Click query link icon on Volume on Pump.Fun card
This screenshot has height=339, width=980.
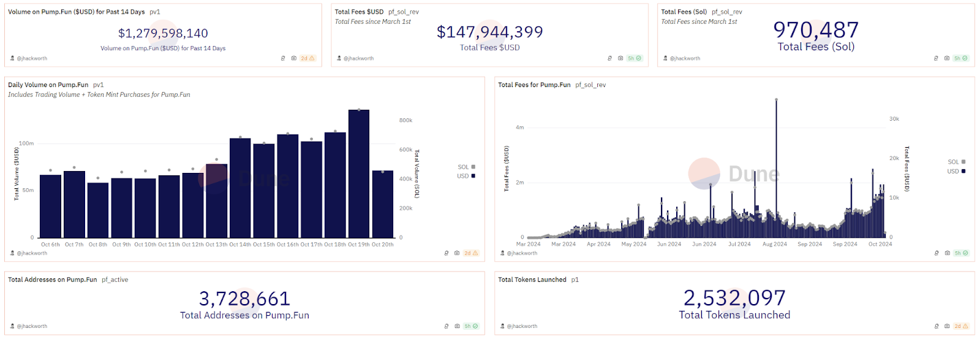coord(283,58)
